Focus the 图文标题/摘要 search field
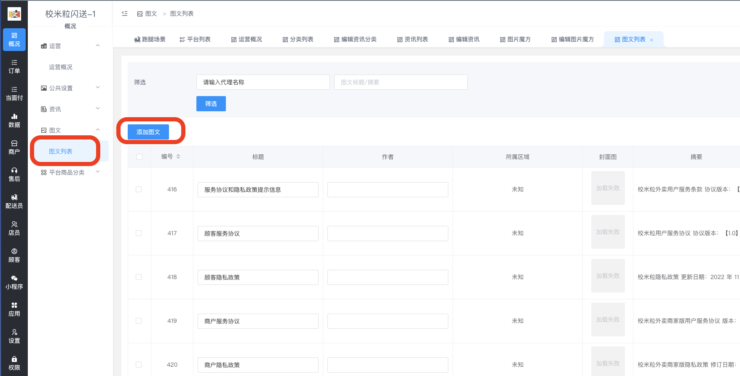740x376 pixels. tap(401, 82)
